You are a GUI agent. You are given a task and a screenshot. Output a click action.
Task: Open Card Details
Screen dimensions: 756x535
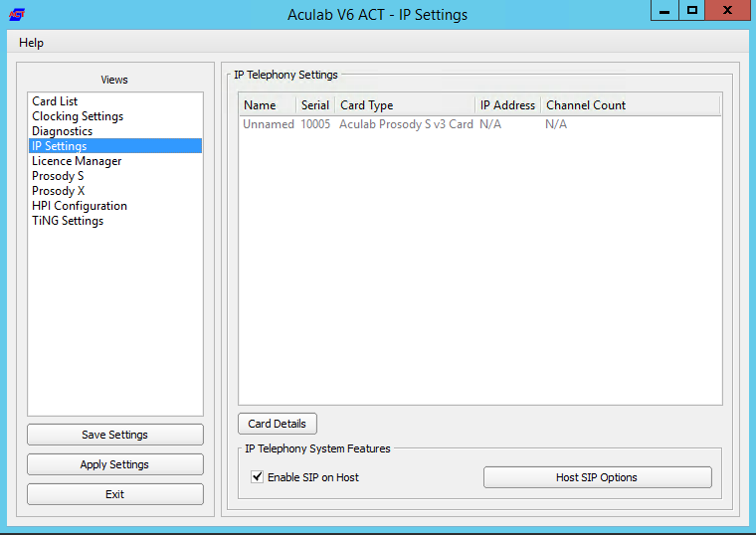point(278,424)
